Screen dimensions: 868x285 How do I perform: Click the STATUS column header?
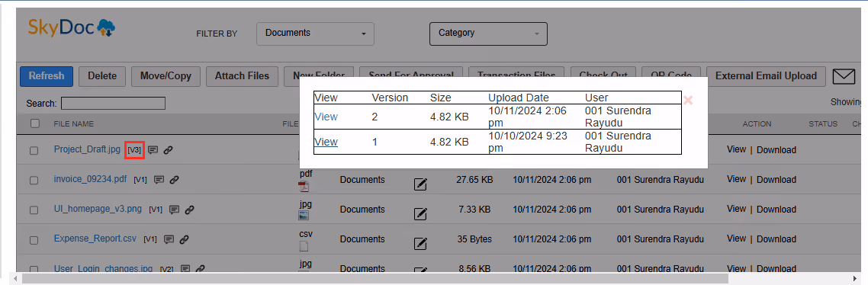pyautogui.click(x=823, y=124)
